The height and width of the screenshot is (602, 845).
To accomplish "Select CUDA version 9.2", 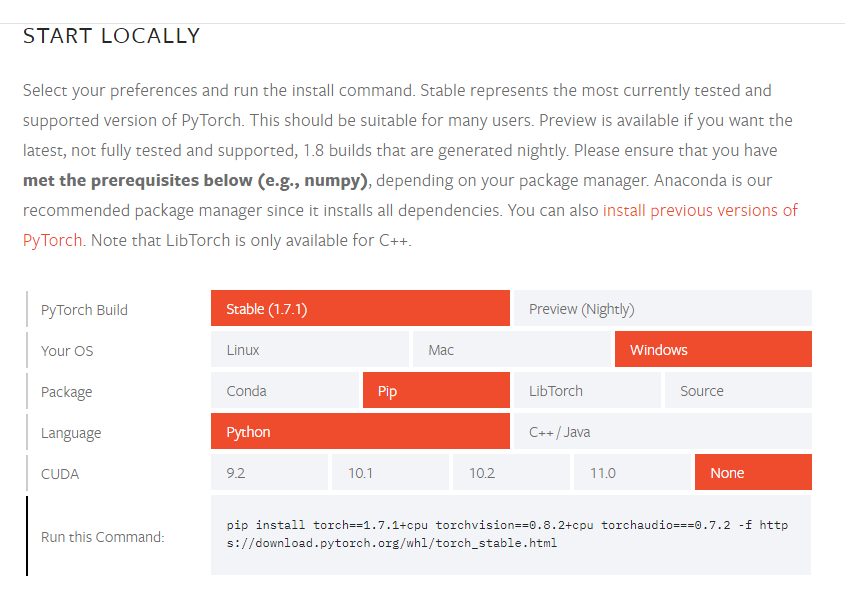I will [270, 472].
